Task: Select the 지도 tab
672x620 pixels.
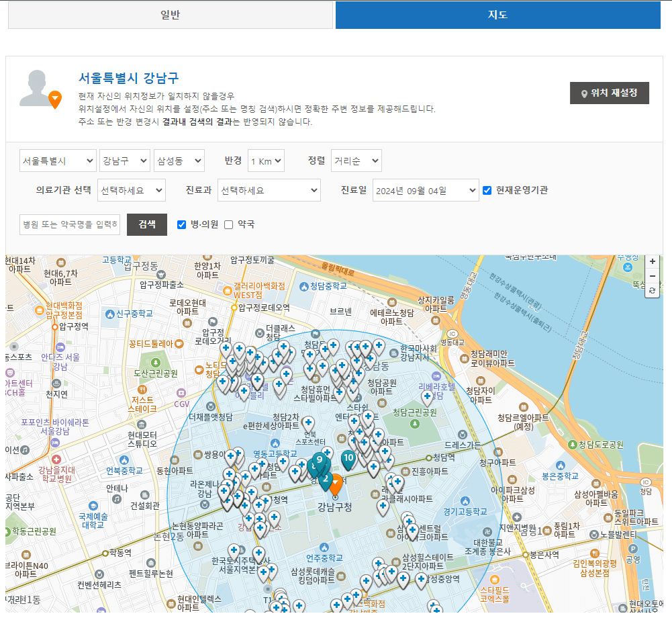Action: [497, 15]
